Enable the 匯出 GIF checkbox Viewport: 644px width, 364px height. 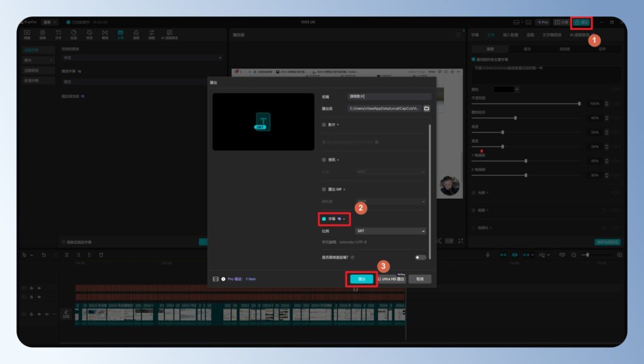pyautogui.click(x=324, y=189)
